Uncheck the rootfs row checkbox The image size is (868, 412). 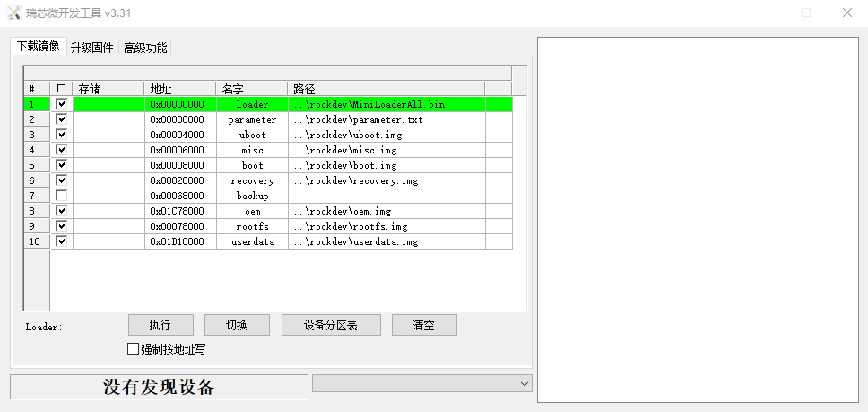tap(62, 226)
